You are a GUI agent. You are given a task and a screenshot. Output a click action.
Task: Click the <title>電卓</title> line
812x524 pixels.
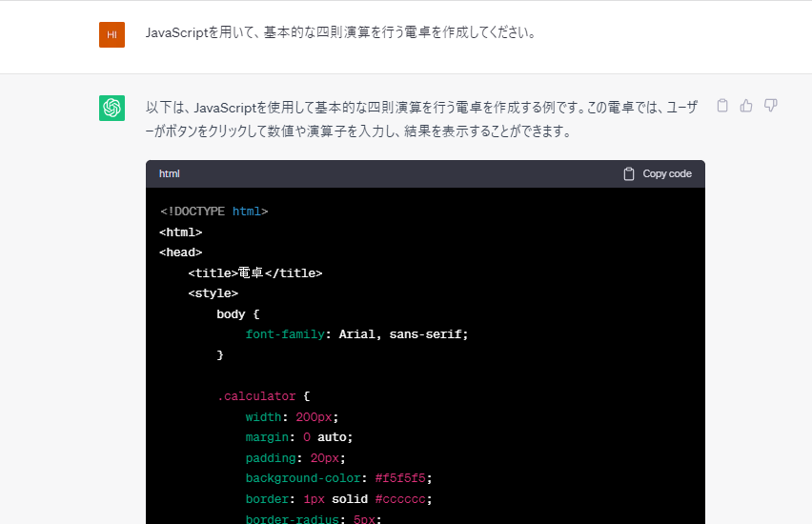point(254,273)
